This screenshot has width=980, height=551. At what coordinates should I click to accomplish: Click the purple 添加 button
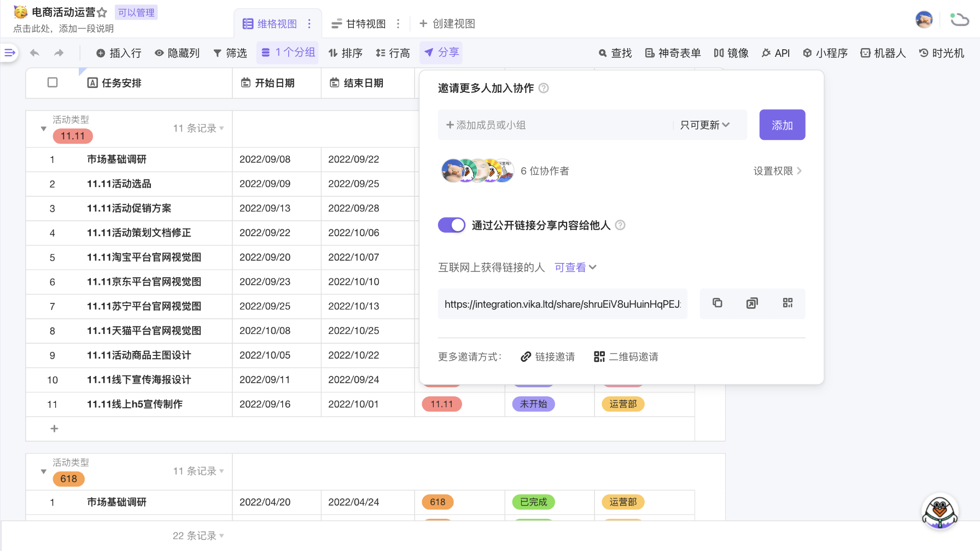pyautogui.click(x=782, y=125)
